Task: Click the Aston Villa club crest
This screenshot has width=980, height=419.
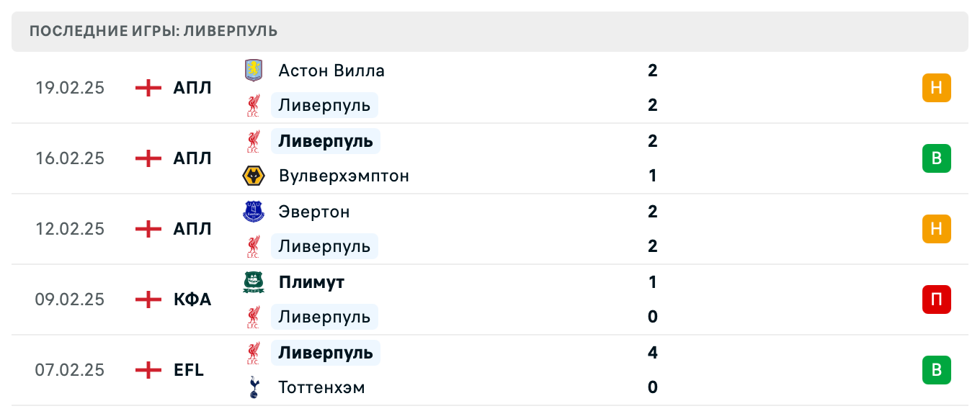Action: tap(254, 71)
